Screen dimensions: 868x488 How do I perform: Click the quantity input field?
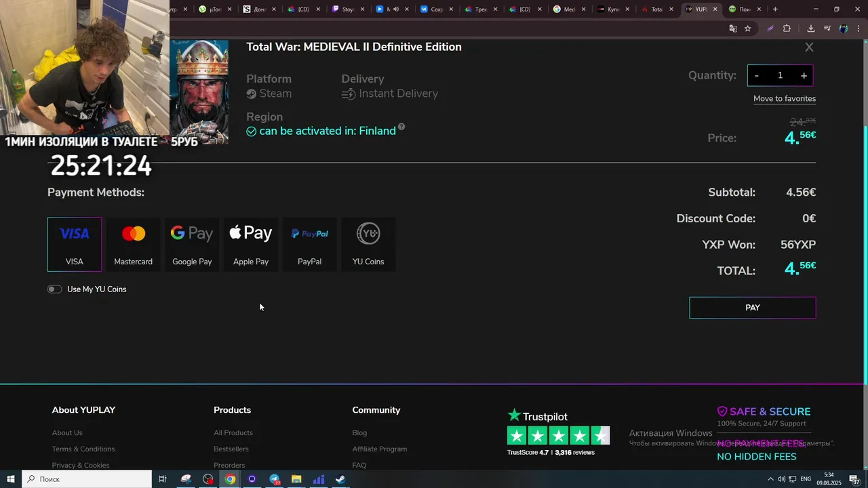(x=780, y=75)
